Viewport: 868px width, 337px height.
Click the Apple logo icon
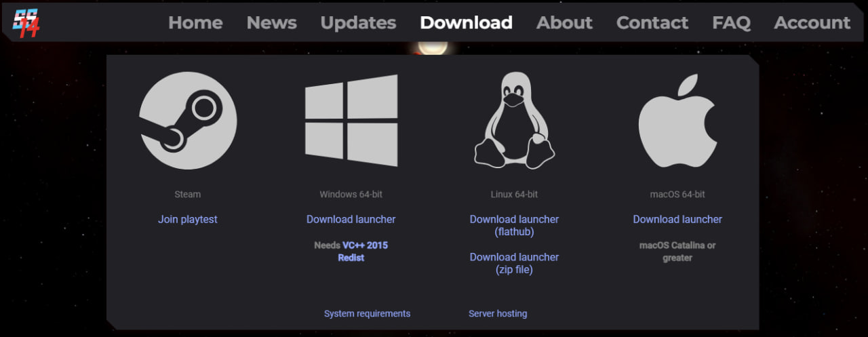click(677, 121)
